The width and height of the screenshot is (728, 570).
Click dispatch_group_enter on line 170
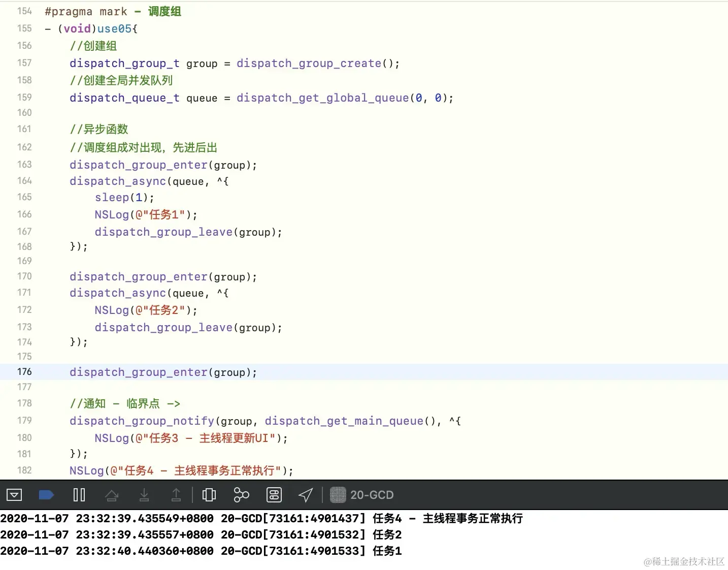pos(139,277)
